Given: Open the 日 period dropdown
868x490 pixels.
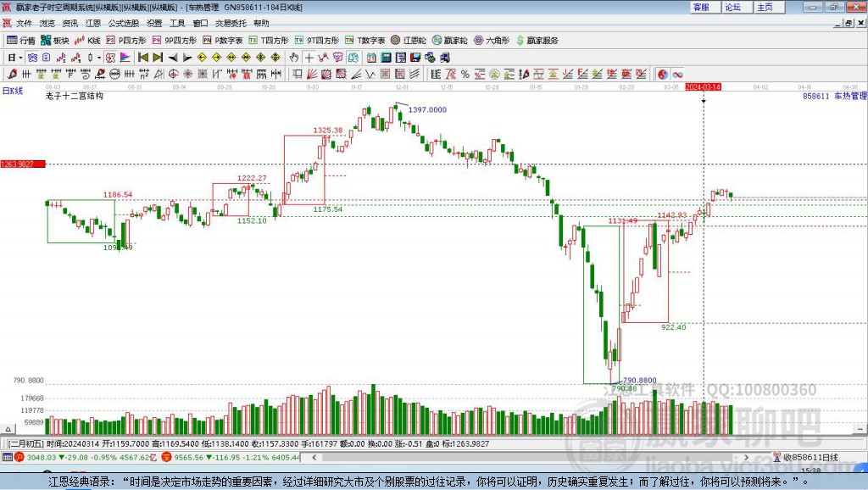Looking at the screenshot, I should [x=15, y=58].
